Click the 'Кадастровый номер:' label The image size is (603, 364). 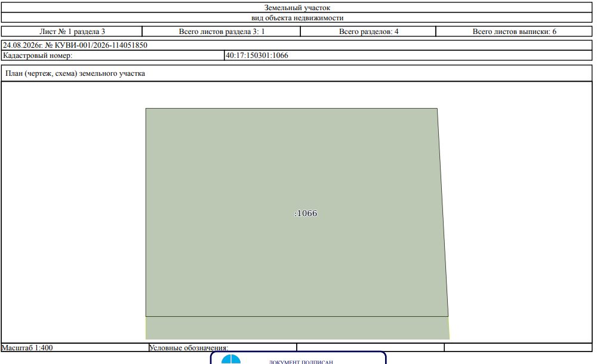[37, 55]
